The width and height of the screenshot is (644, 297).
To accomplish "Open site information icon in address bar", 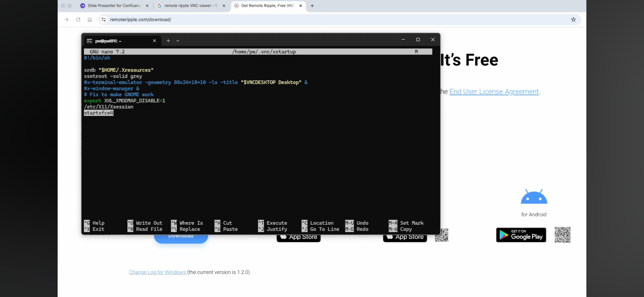I will [104, 20].
